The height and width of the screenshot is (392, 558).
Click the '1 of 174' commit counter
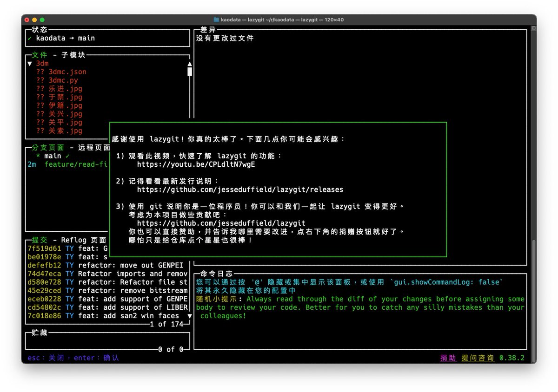click(x=166, y=324)
